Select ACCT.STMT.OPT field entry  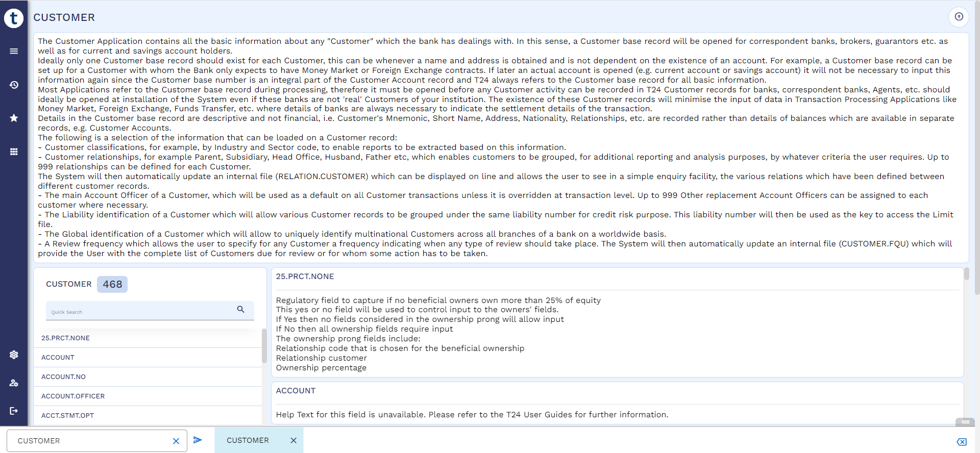67,415
